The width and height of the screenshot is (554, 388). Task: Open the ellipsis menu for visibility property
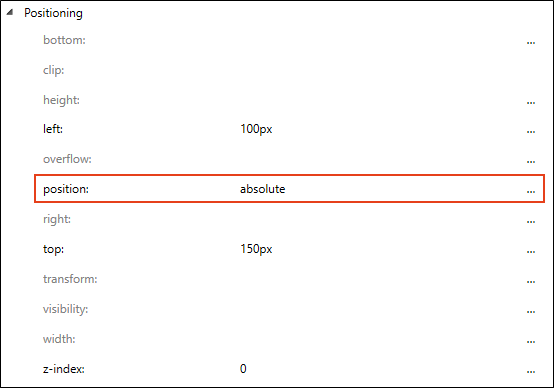pos(531,312)
